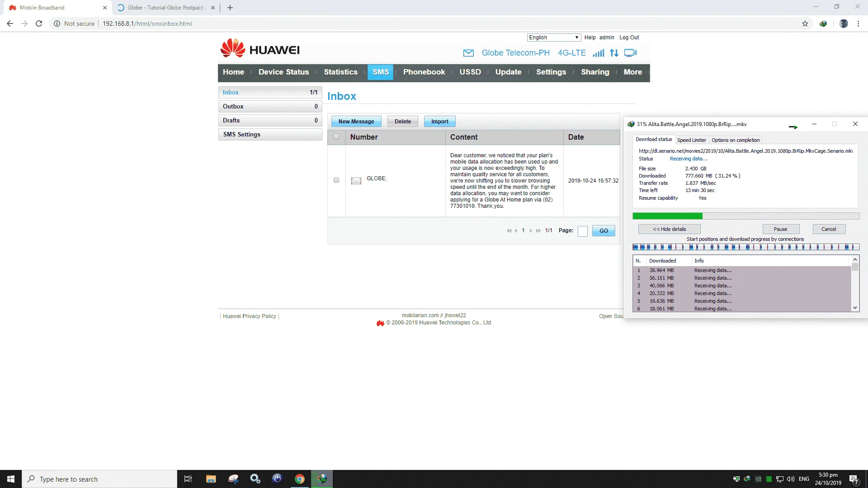Bookmark this page with the star icon
This screenshot has width=868, height=488.
click(805, 23)
